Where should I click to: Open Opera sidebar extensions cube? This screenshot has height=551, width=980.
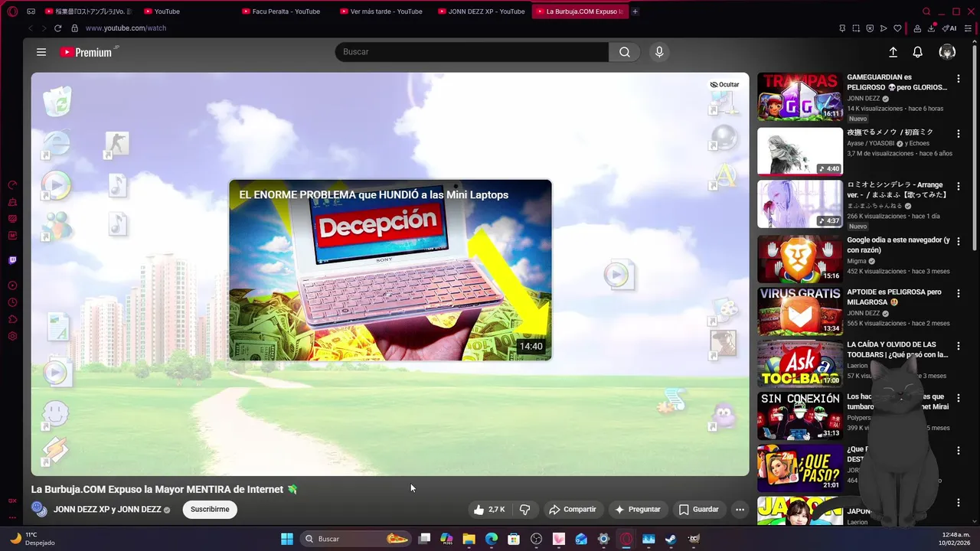tap(12, 319)
